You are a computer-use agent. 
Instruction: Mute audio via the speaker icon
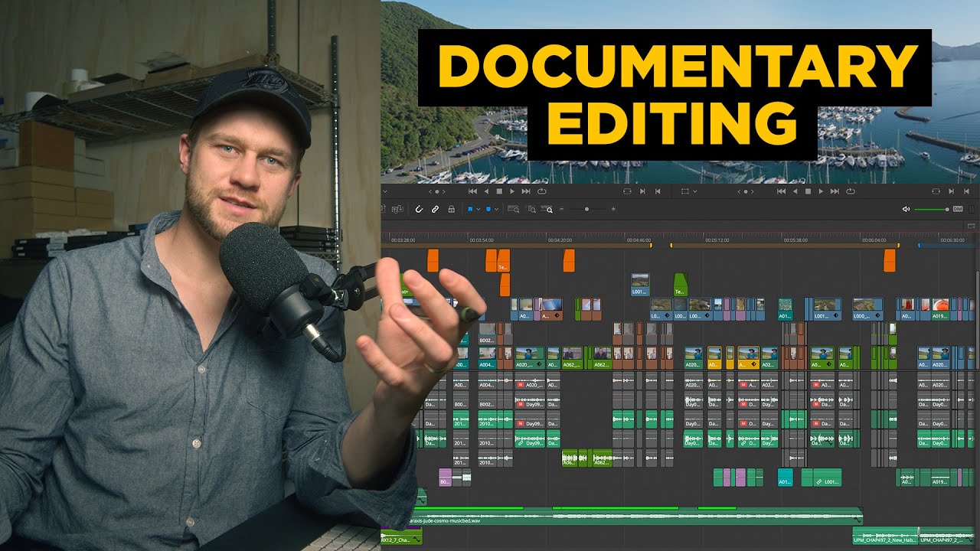(906, 209)
